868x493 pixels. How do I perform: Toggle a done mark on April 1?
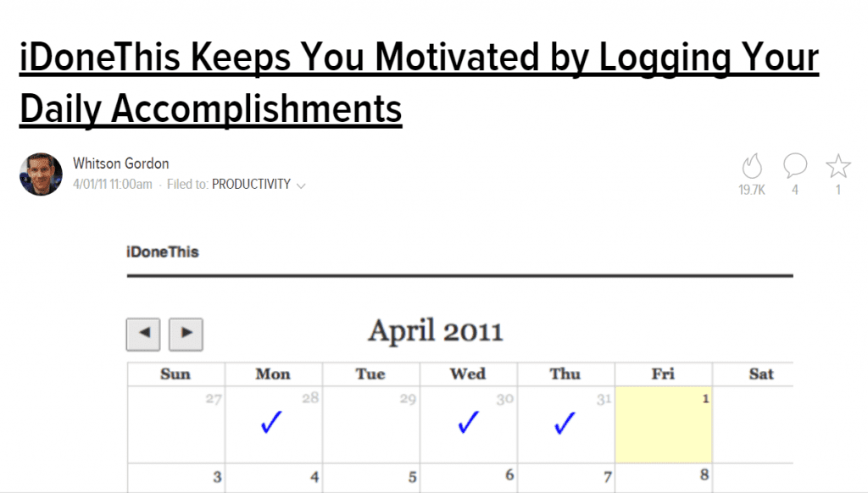(x=663, y=424)
